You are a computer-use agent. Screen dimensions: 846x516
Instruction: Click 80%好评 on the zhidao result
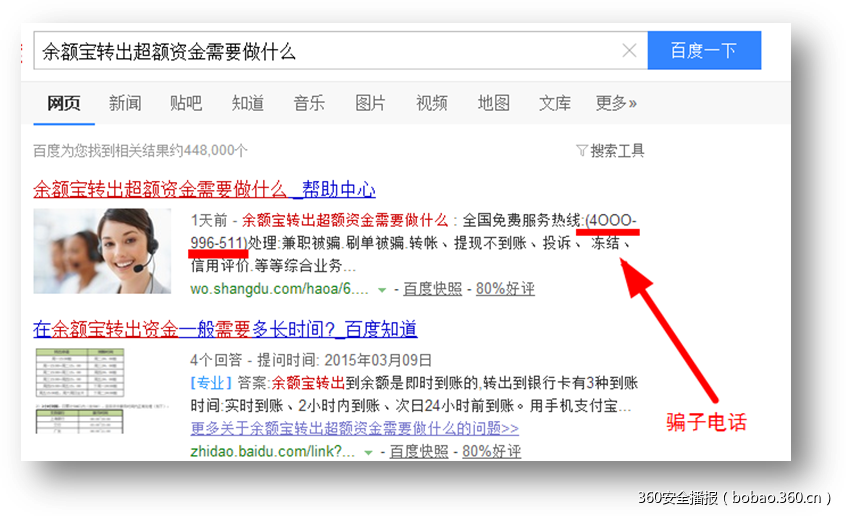[492, 451]
